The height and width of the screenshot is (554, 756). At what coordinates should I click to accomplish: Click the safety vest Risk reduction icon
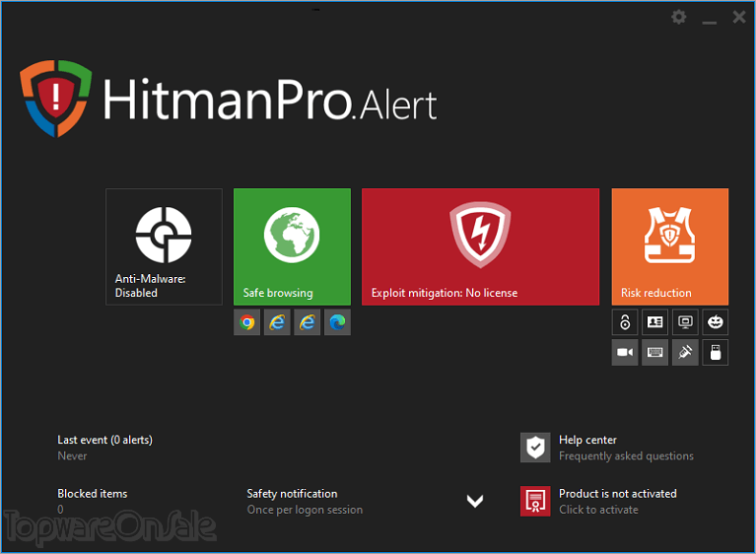[x=669, y=235]
